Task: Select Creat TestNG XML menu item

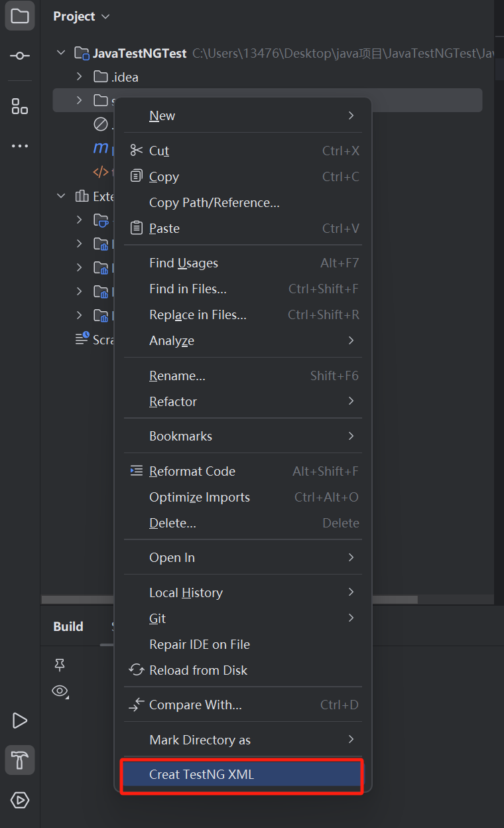Action: [x=243, y=774]
